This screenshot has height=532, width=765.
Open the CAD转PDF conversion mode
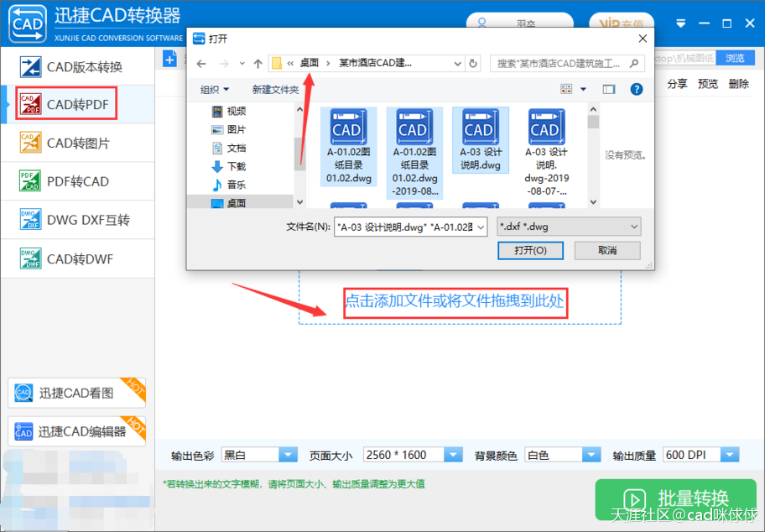pos(77,104)
